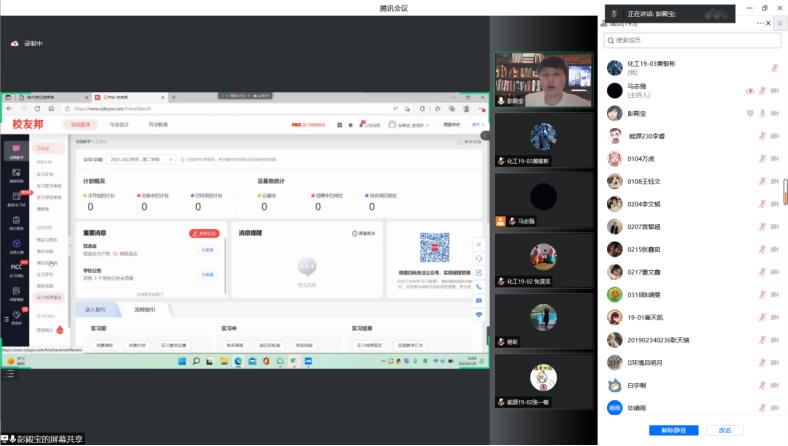The width and height of the screenshot is (788, 446).
Task: Click 马志强's camera icon in member list
Action: [775, 91]
